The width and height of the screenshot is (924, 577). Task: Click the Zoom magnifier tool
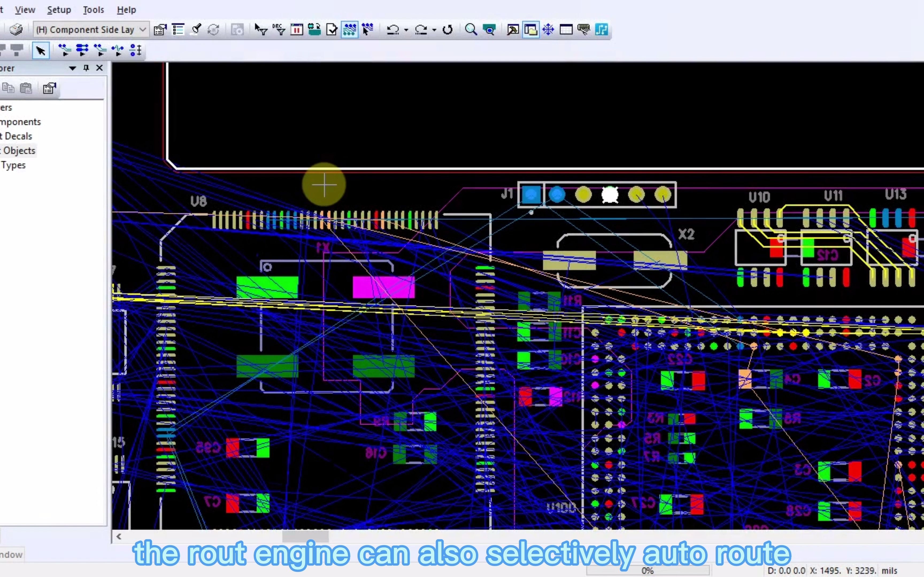(x=471, y=29)
